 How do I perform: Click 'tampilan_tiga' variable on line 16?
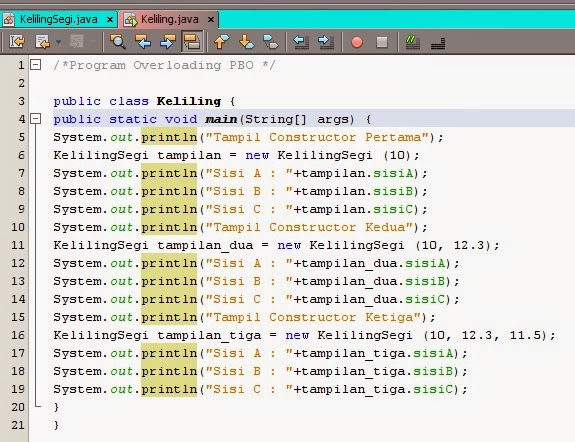click(x=209, y=335)
